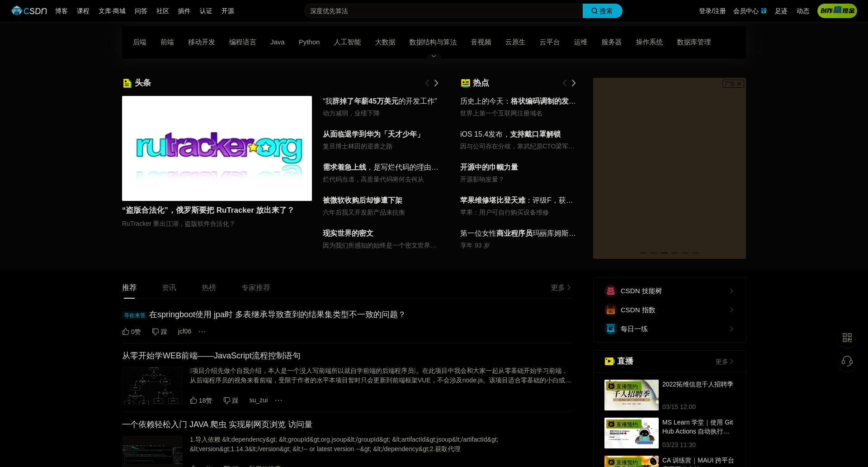Open the 社区 top menu
Viewport: 868px width, 467px height.
(163, 11)
